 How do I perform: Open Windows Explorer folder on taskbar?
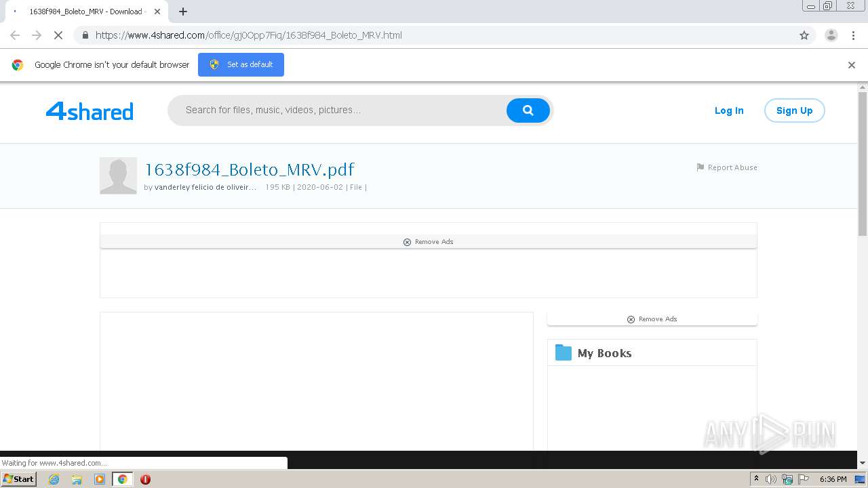point(77,479)
